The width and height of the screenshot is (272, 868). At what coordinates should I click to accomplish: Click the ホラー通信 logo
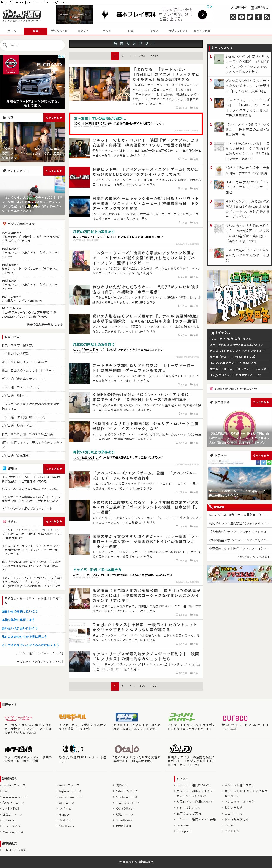coord(18,749)
